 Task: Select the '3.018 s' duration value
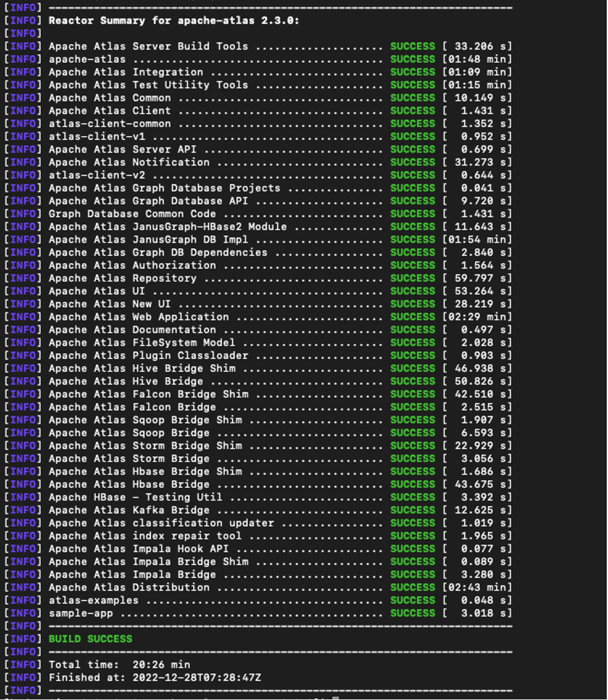coord(484,614)
